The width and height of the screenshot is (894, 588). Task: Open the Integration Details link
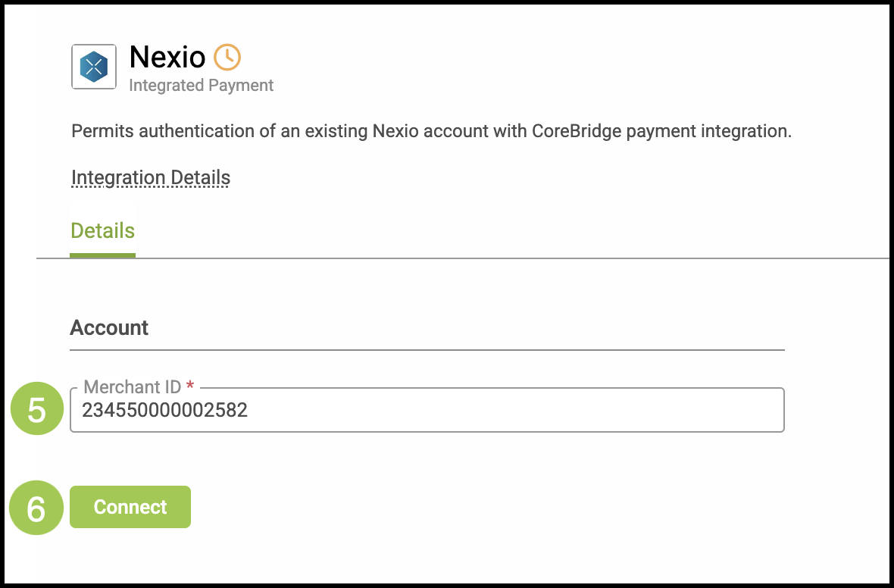[x=151, y=178]
